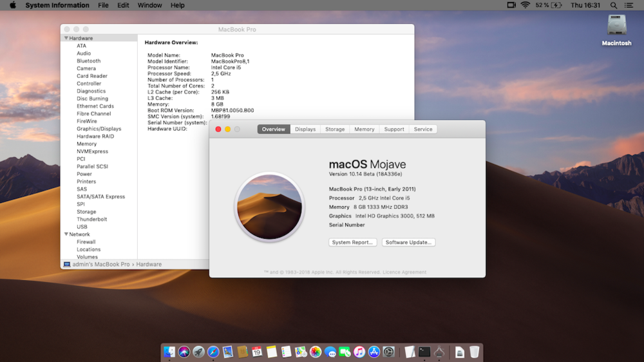Select Camera in the sidebar

tap(86, 68)
